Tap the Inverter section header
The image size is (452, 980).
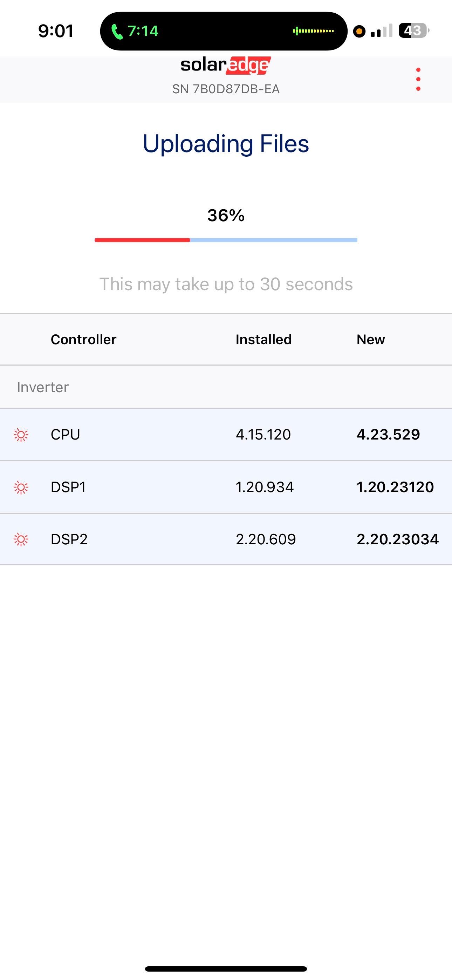[43, 387]
